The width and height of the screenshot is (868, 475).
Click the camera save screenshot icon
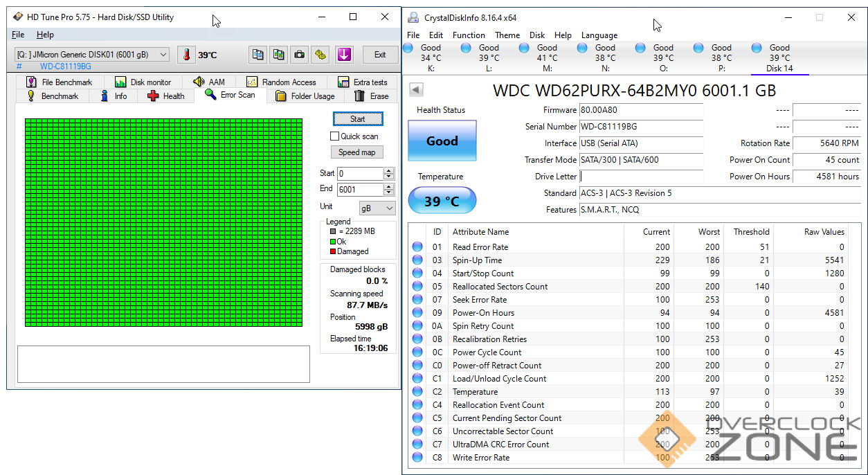(x=299, y=55)
